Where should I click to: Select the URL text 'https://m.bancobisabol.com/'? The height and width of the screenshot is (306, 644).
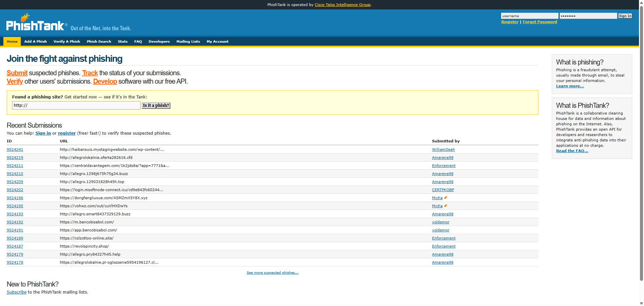tap(87, 222)
